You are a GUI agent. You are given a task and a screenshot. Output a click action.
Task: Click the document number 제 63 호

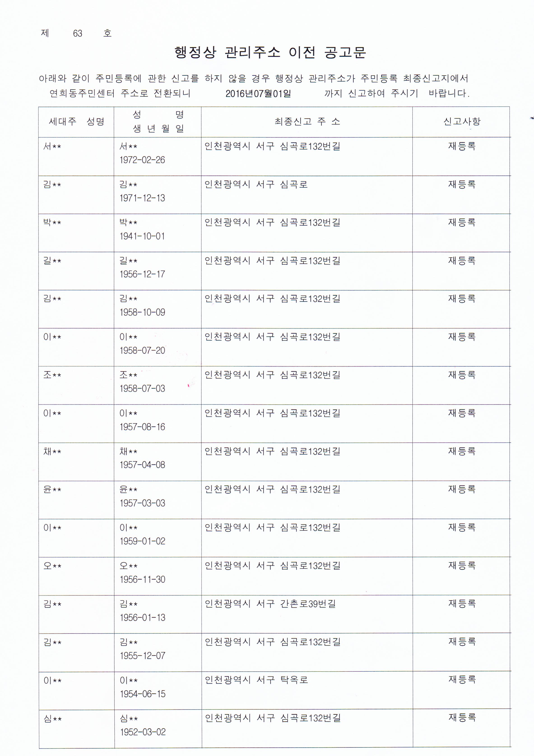coord(77,33)
